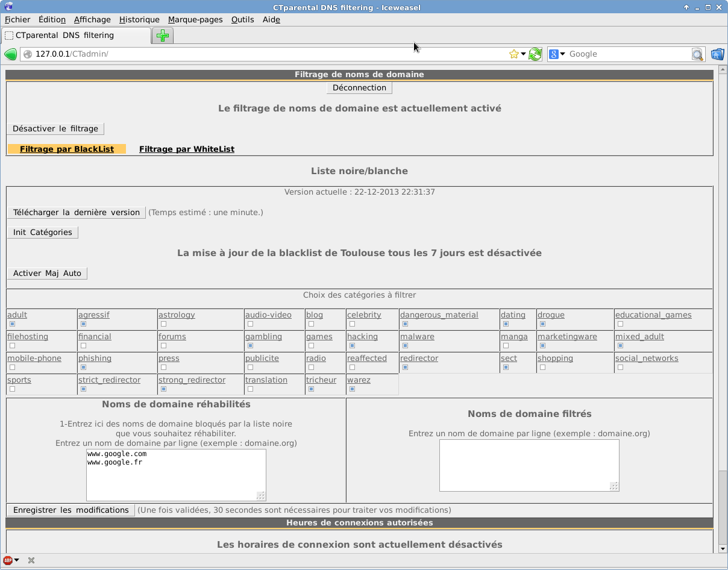Click the site identity globe icon
Screen dimensions: 728x570
pyautogui.click(x=27, y=54)
